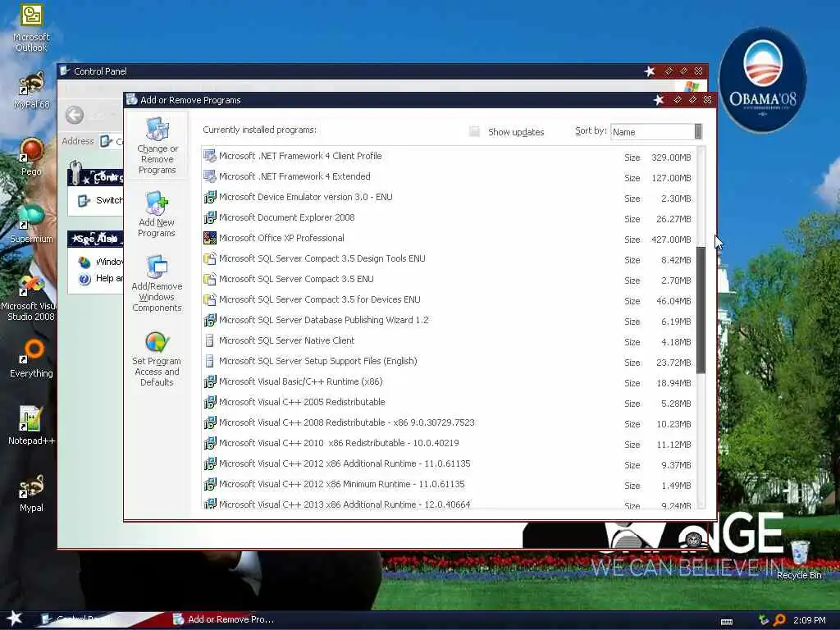Select Visual C++ 2012 x86 Additional Runtime
This screenshot has height=630, width=840.
[x=449, y=464]
